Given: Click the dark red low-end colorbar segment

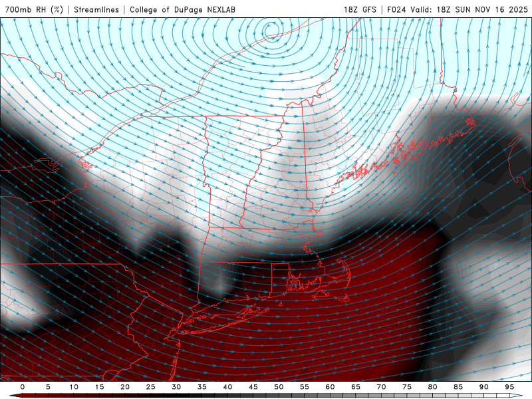Looking at the screenshot, I should pos(29,396).
